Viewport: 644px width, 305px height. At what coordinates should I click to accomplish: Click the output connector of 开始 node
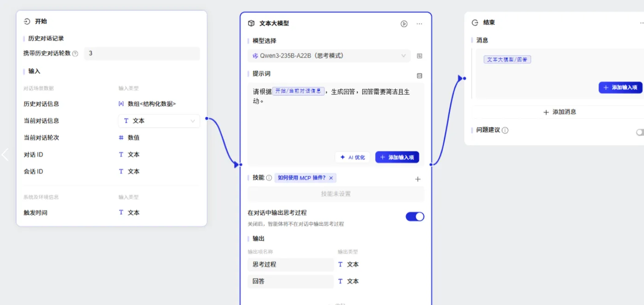coord(207,119)
